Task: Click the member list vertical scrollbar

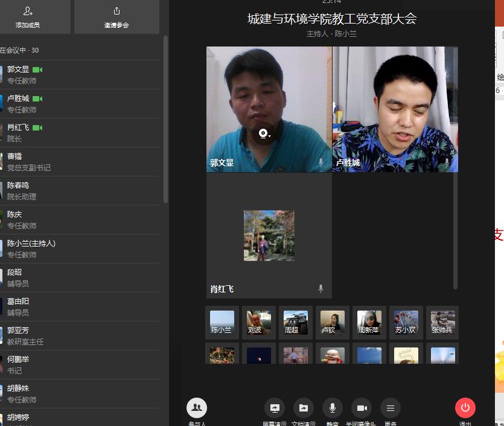Action: [x=165, y=120]
